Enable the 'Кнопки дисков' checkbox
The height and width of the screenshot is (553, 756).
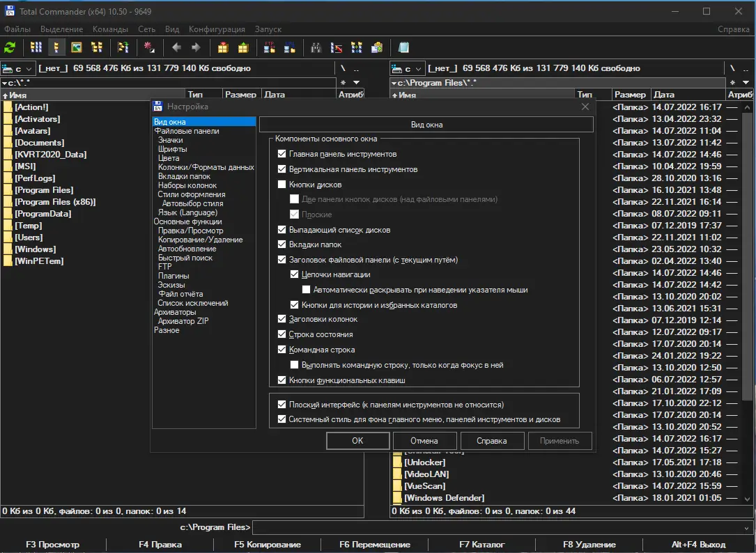click(282, 185)
